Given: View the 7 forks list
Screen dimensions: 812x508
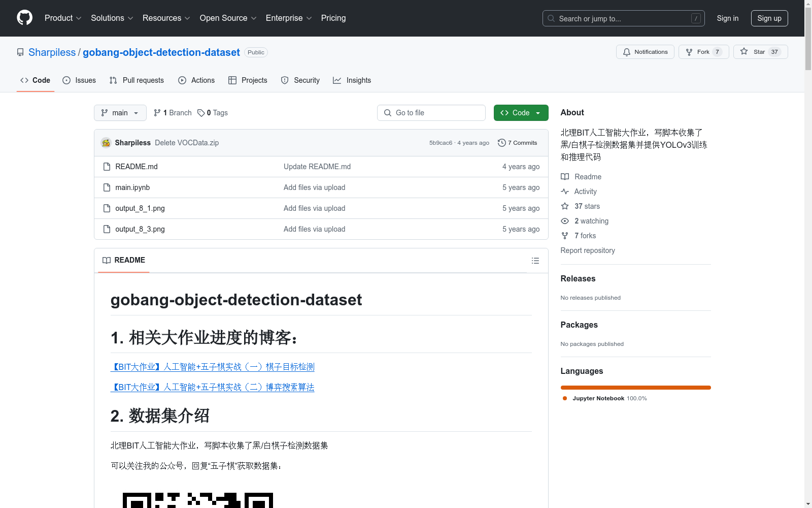Looking at the screenshot, I should click(579, 236).
